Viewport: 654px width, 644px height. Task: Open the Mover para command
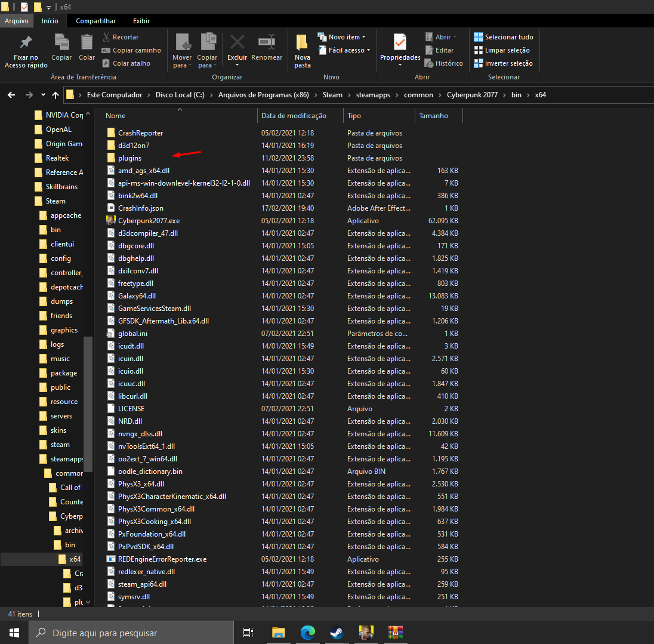coord(182,50)
